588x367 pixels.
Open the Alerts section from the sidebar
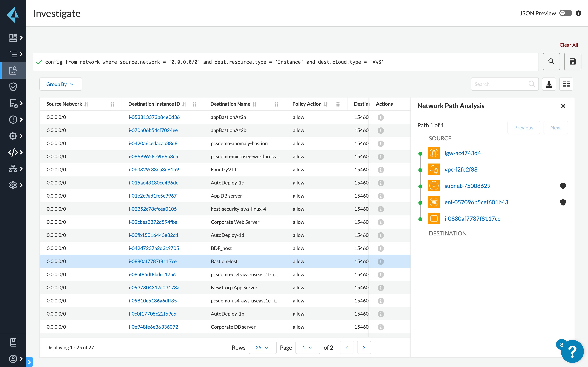pos(13,119)
